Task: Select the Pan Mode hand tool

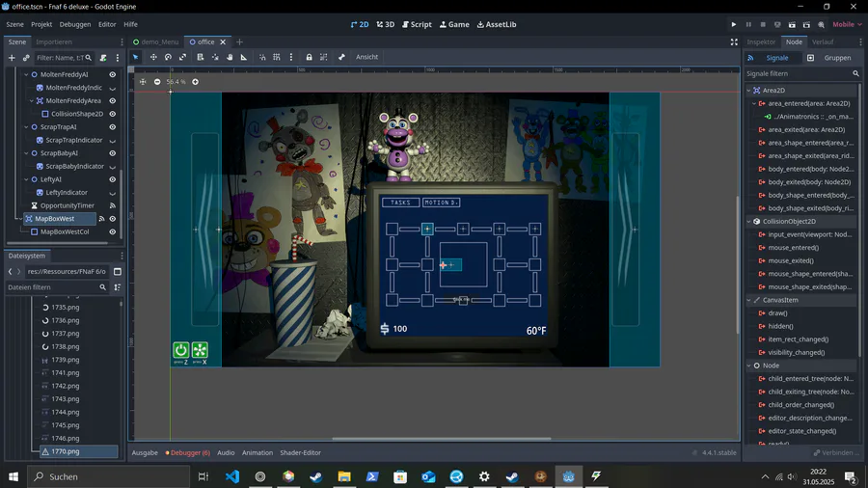Action: tap(230, 57)
